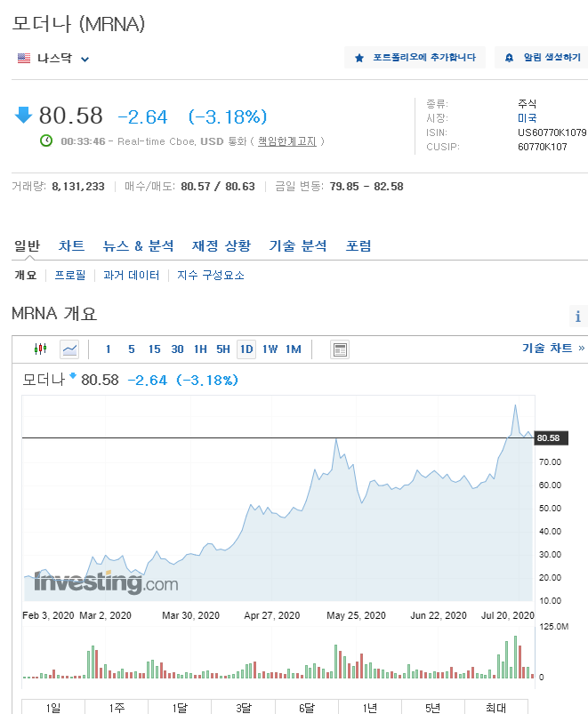
Task: Click the bid/ask value 80.57 / 80.63
Action: point(218,186)
